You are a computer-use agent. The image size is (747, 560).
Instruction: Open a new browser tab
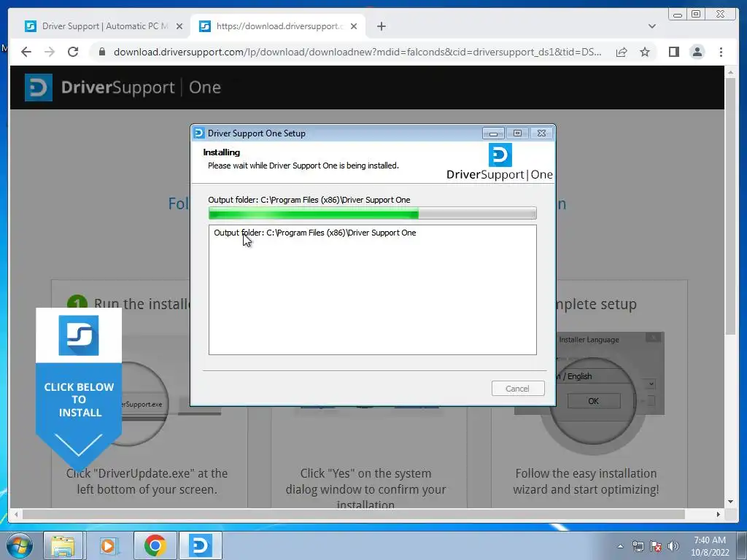click(x=381, y=26)
